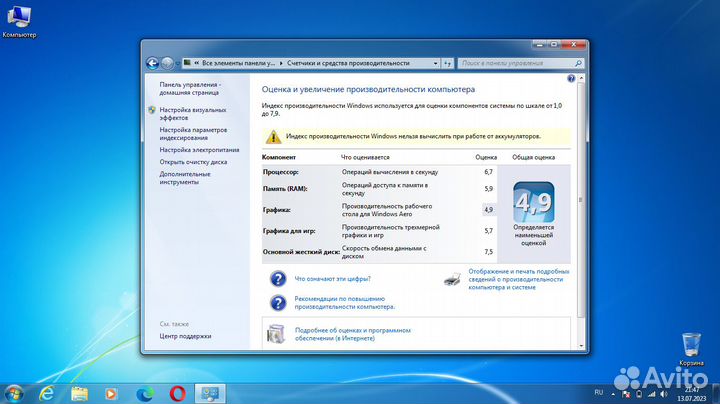This screenshot has height=404, width=720.
Task: Click the 'Что оценивается' column header
Action: 365,157
